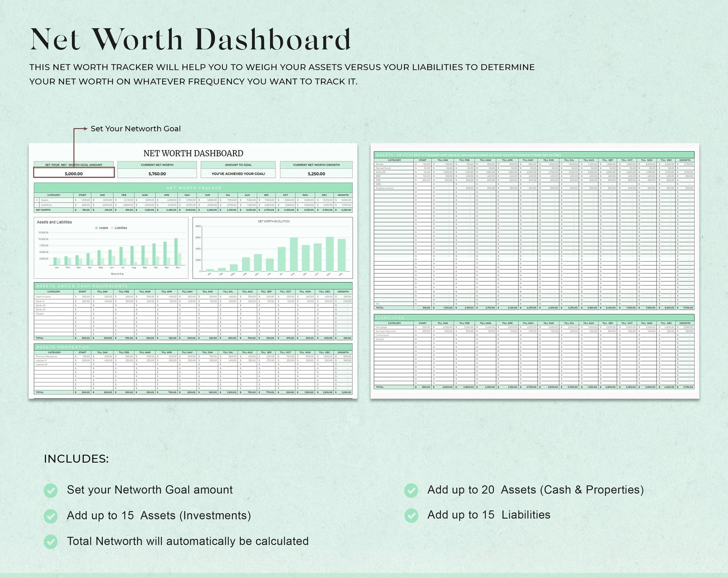
Task: Click the AUG bar in Net Worth Evolution
Action: coord(294,254)
